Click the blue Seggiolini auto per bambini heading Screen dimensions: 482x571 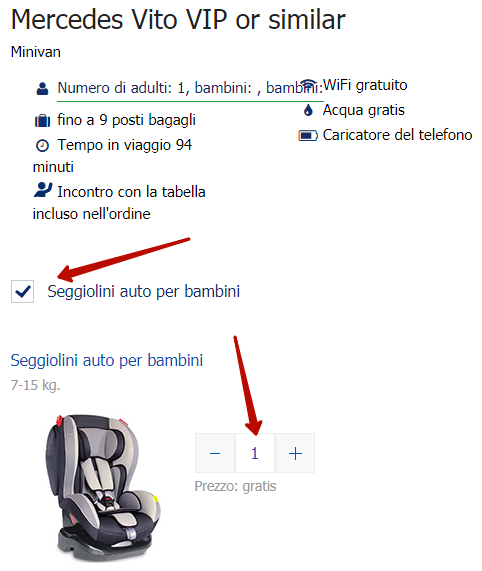pos(107,361)
